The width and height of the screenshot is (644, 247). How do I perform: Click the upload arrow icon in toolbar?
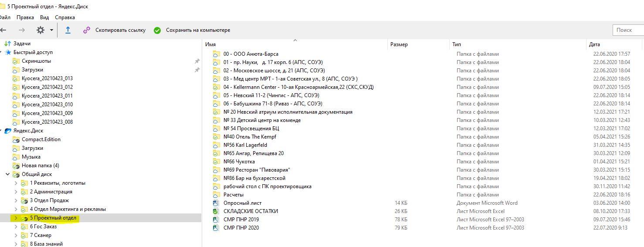tap(68, 30)
